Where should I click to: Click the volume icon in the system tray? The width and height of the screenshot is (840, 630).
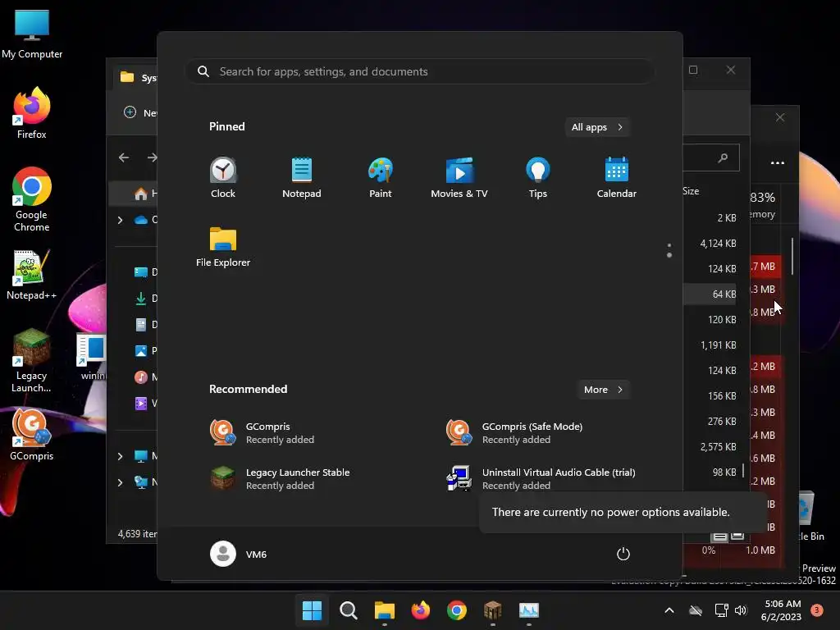(x=741, y=610)
